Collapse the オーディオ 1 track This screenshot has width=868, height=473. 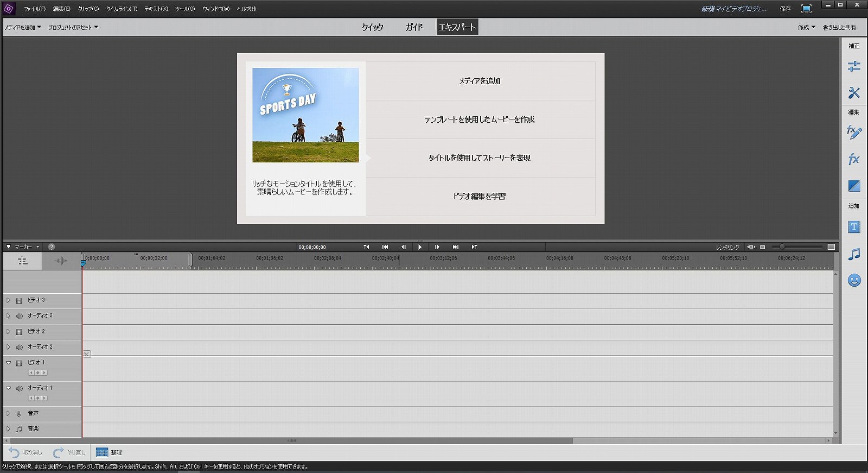pyautogui.click(x=8, y=388)
